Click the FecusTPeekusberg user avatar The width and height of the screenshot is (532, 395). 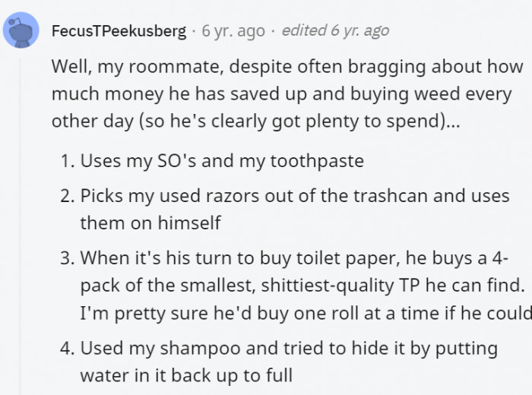[20, 31]
